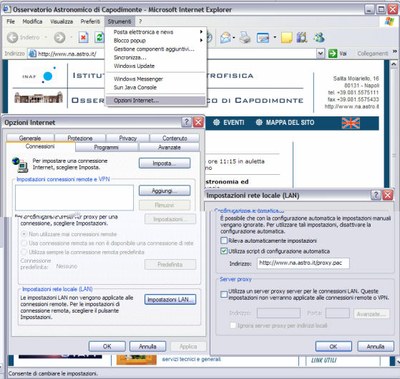Viewport: 400px width, 379px height.
Task: Click the observatory building image
Action: point(39,97)
